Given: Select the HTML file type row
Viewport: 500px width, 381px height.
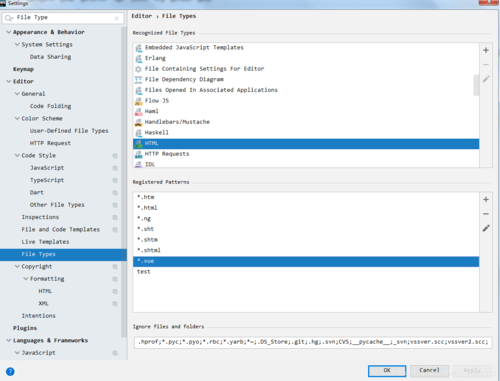Looking at the screenshot, I should click(306, 144).
